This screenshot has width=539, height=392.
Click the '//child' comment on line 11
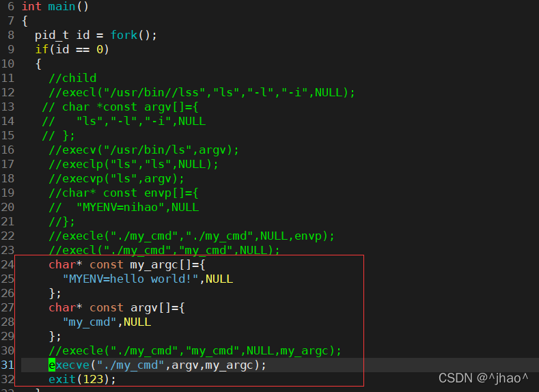point(72,78)
